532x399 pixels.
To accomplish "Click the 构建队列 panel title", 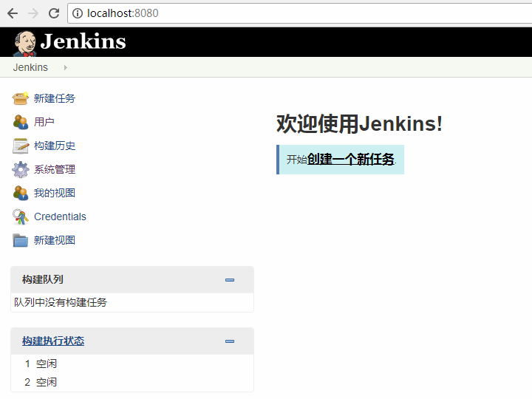I will tap(43, 279).
